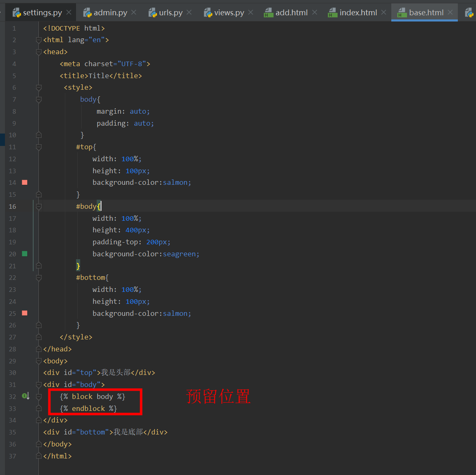476x475 pixels.
Task: Click the fold end marker on line 21
Action: pos(38,265)
